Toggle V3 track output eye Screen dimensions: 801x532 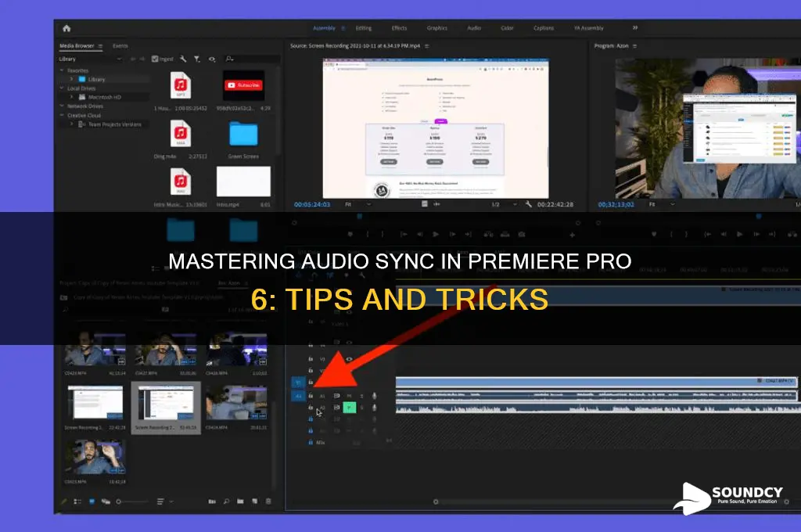coord(350,359)
